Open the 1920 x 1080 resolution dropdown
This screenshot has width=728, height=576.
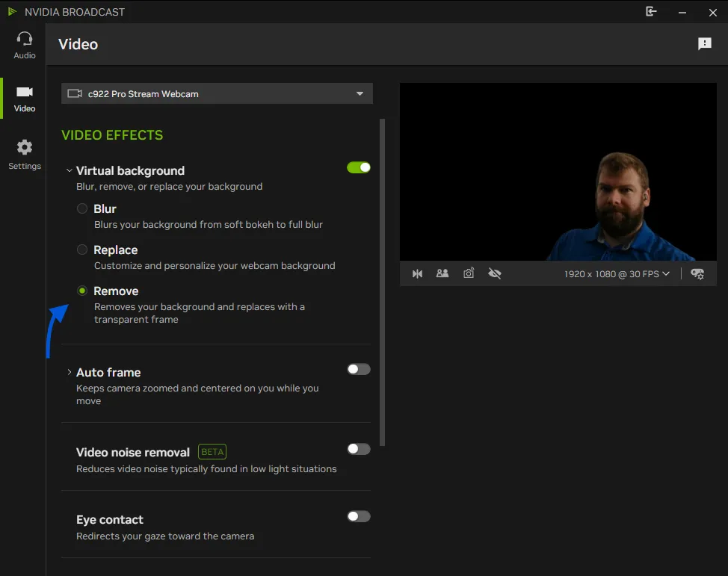(617, 274)
